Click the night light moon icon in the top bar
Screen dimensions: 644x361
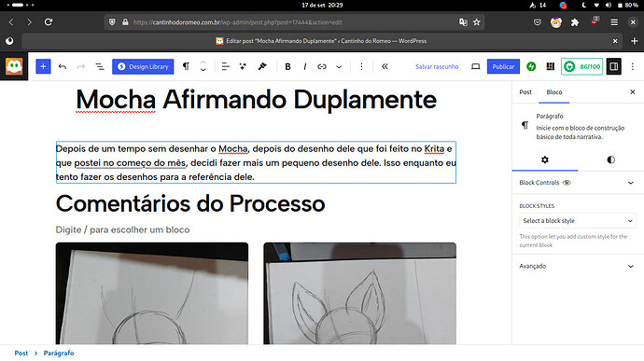coord(584,5)
